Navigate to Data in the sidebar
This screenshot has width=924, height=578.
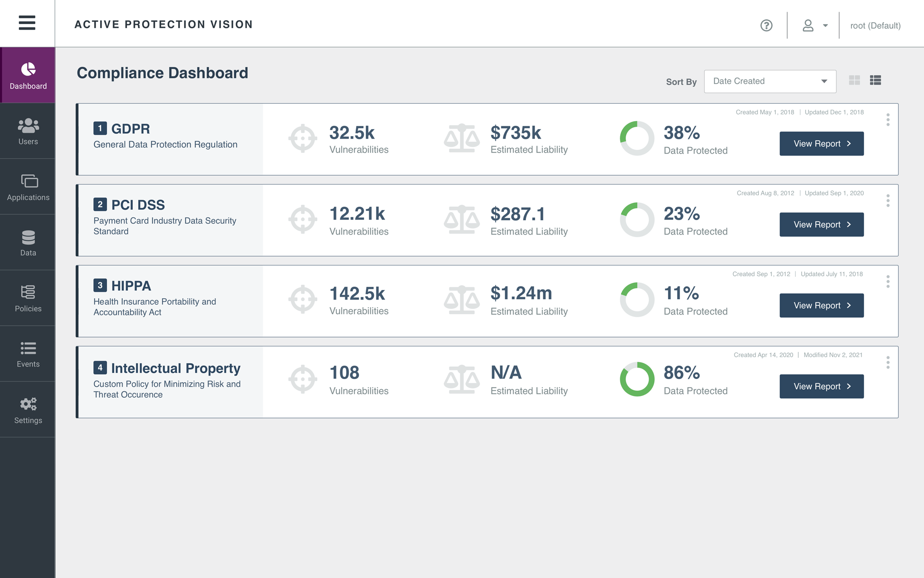(x=28, y=242)
